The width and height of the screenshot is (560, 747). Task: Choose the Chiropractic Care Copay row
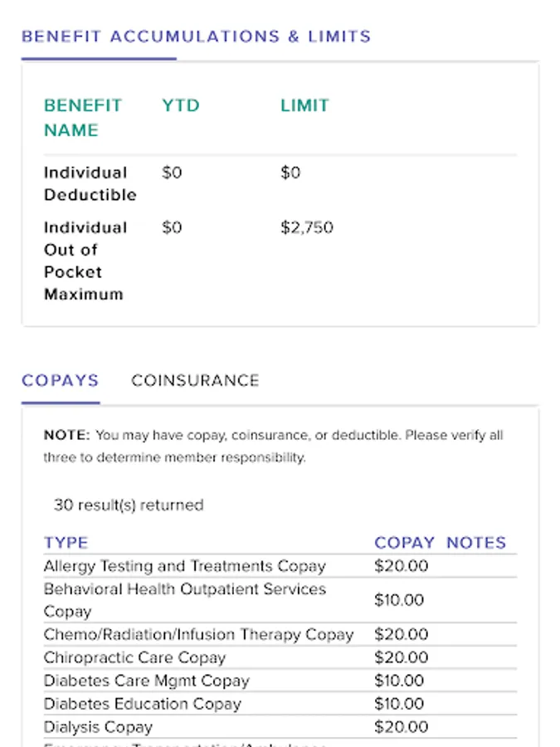134,657
